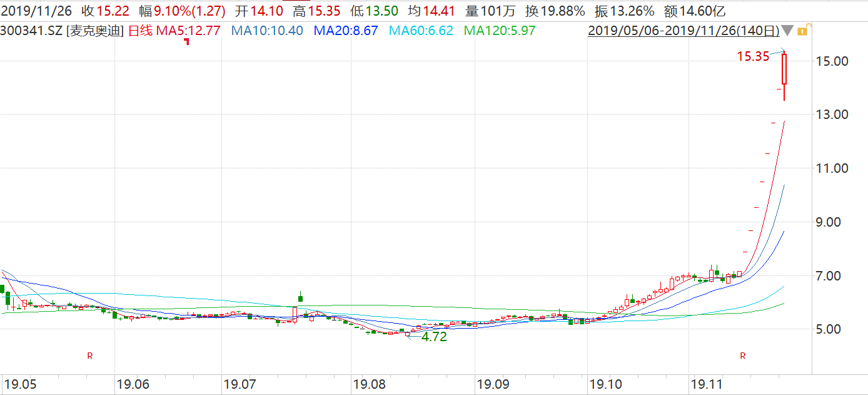Click the volume value 101万
The height and width of the screenshot is (395, 868).
[x=497, y=11]
